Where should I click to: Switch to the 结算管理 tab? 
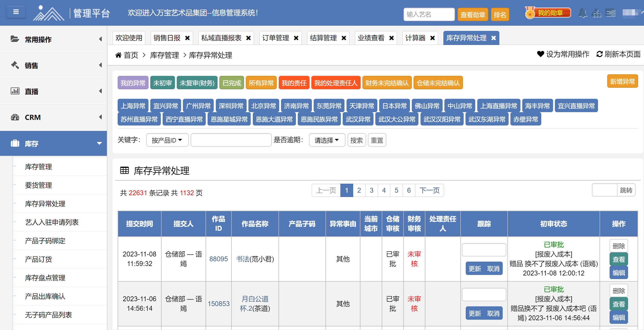pyautogui.click(x=323, y=38)
